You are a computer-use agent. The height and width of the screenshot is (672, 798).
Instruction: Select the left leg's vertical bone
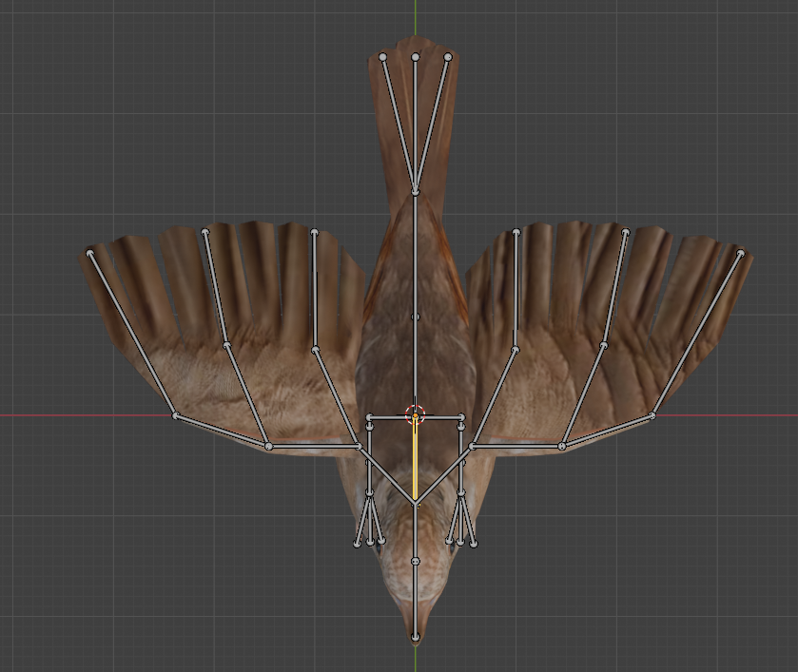[369, 456]
